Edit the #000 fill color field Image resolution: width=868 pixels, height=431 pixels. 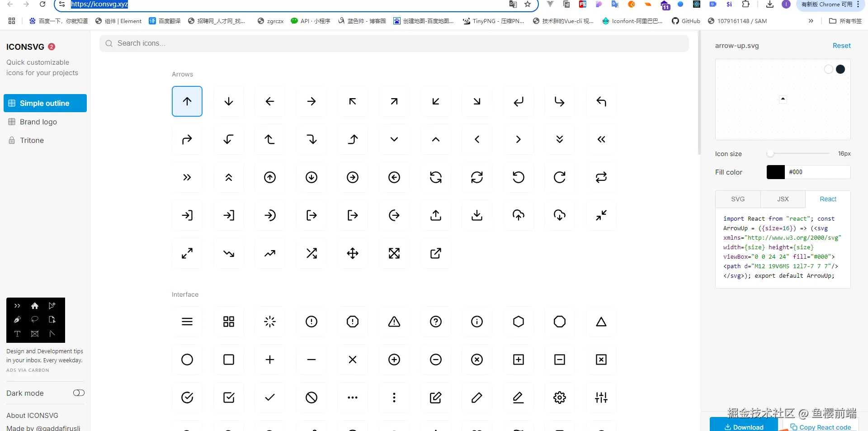pos(817,172)
